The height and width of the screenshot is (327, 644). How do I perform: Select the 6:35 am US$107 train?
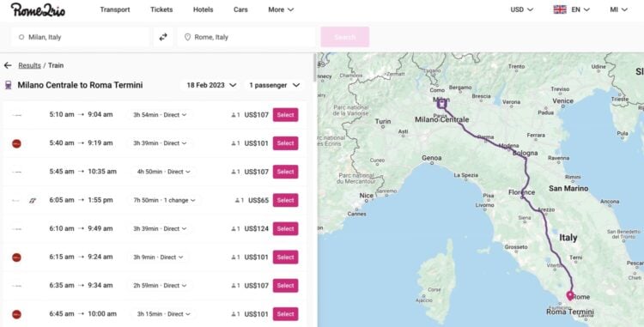(285, 286)
